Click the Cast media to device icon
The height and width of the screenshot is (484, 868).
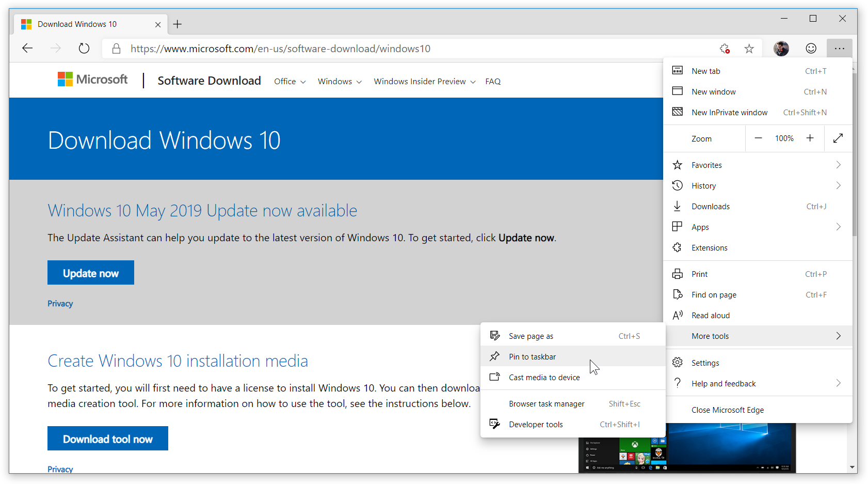pyautogui.click(x=494, y=377)
